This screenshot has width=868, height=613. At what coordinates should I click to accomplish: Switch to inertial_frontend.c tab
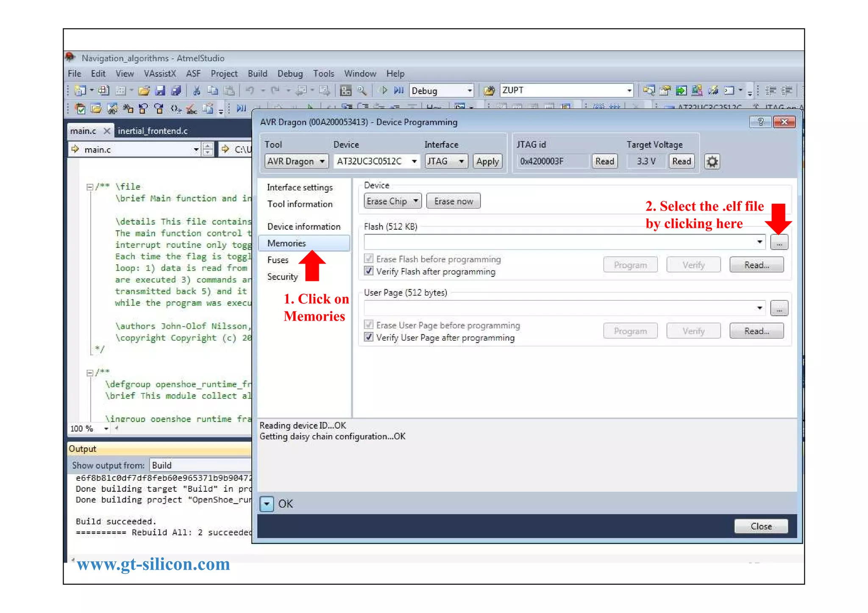(153, 131)
